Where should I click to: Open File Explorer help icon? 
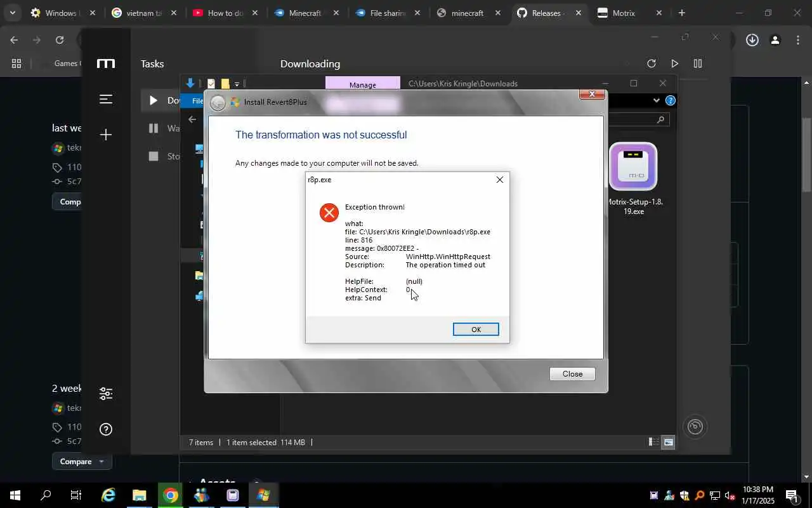(671, 100)
